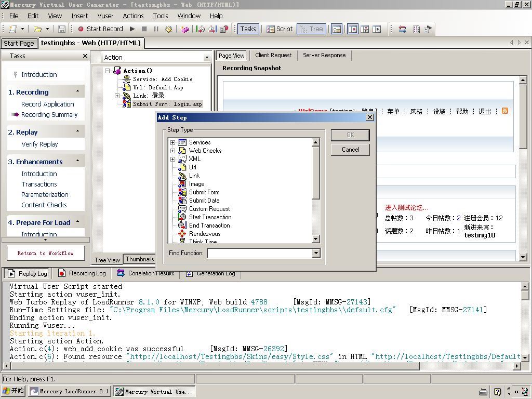
Task: Expand the Link: 登录 tree node
Action: click(117, 96)
